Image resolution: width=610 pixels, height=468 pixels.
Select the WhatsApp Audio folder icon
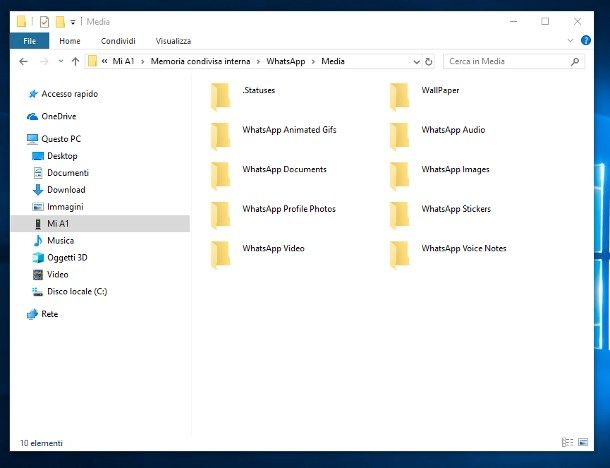pyautogui.click(x=400, y=136)
